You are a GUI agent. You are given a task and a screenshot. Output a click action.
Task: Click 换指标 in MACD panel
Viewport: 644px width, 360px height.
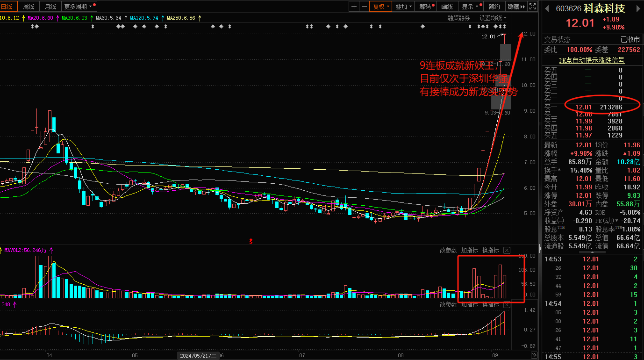[x=490, y=304]
